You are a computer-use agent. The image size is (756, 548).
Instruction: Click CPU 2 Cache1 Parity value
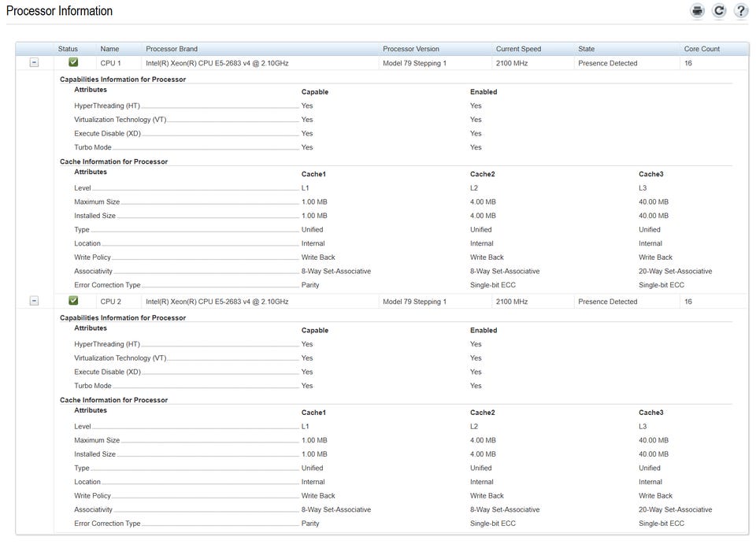point(310,524)
